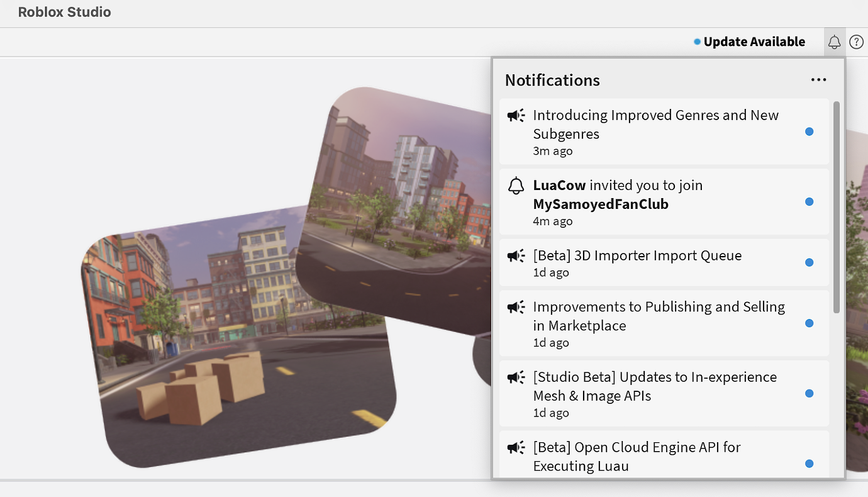Open the notifications overflow menu
The width and height of the screenshot is (868, 497).
[x=818, y=79]
